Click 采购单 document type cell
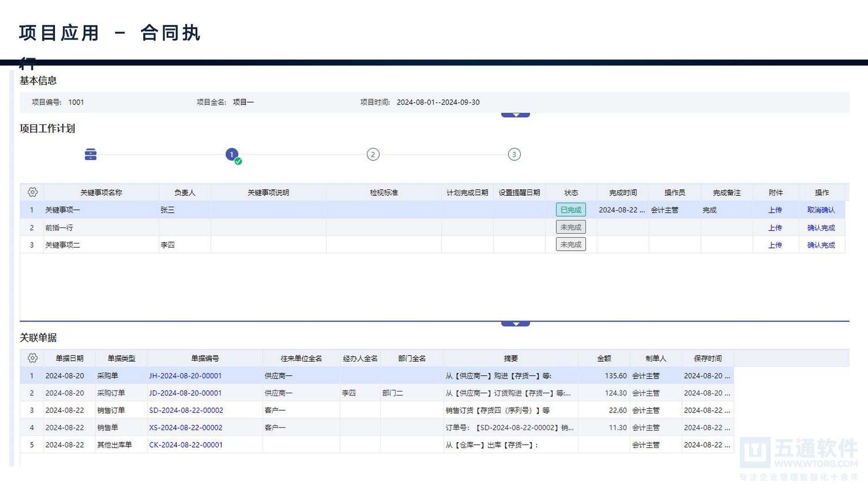The width and height of the screenshot is (868, 489). click(x=121, y=376)
